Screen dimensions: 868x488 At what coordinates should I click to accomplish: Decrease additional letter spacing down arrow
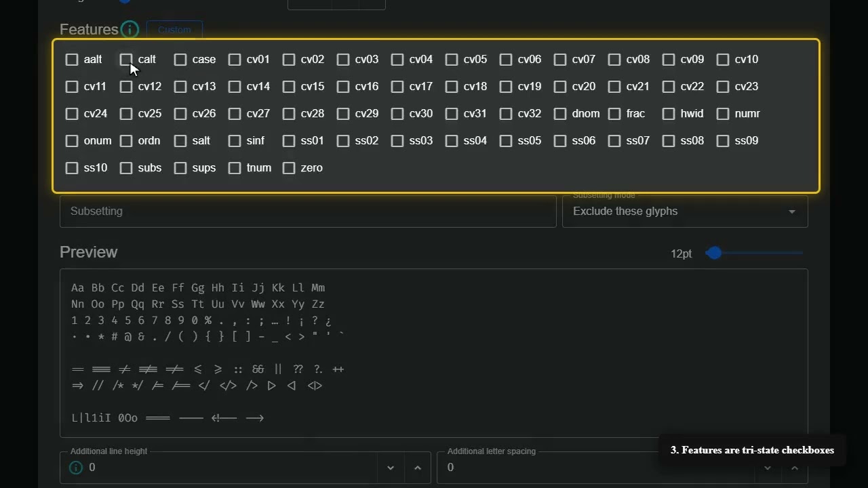pyautogui.click(x=768, y=468)
